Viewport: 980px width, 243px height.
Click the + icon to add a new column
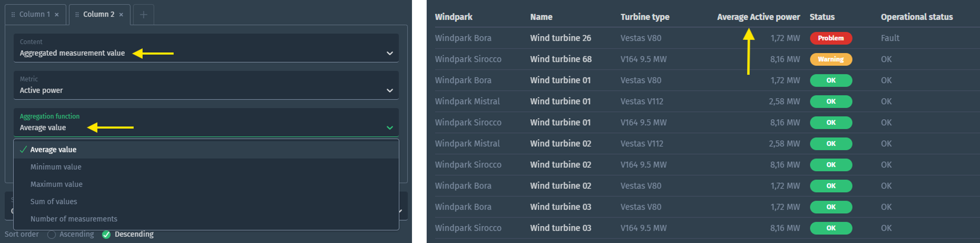(x=143, y=14)
